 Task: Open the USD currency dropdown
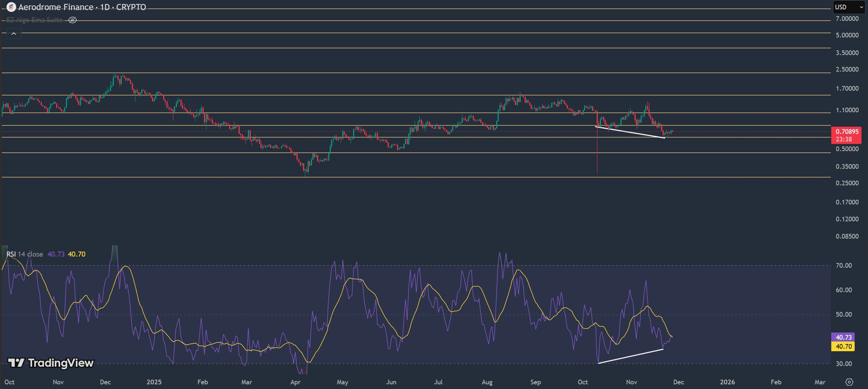[849, 7]
